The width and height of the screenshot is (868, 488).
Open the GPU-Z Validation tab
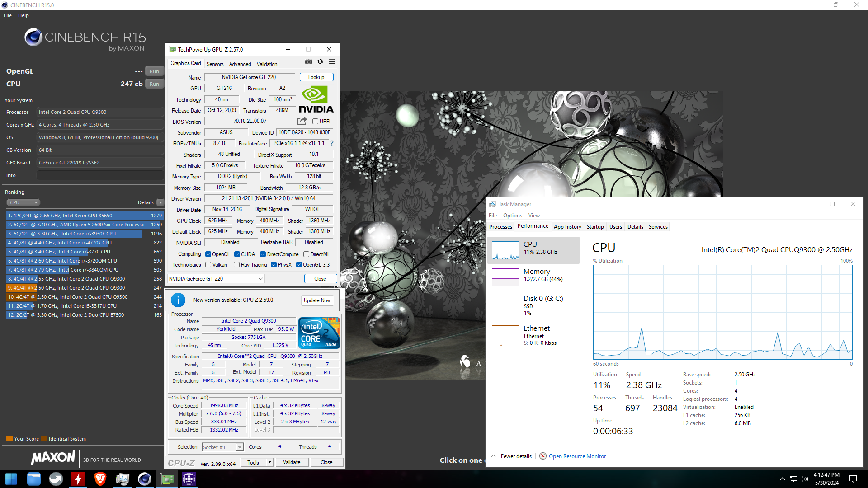[267, 64]
